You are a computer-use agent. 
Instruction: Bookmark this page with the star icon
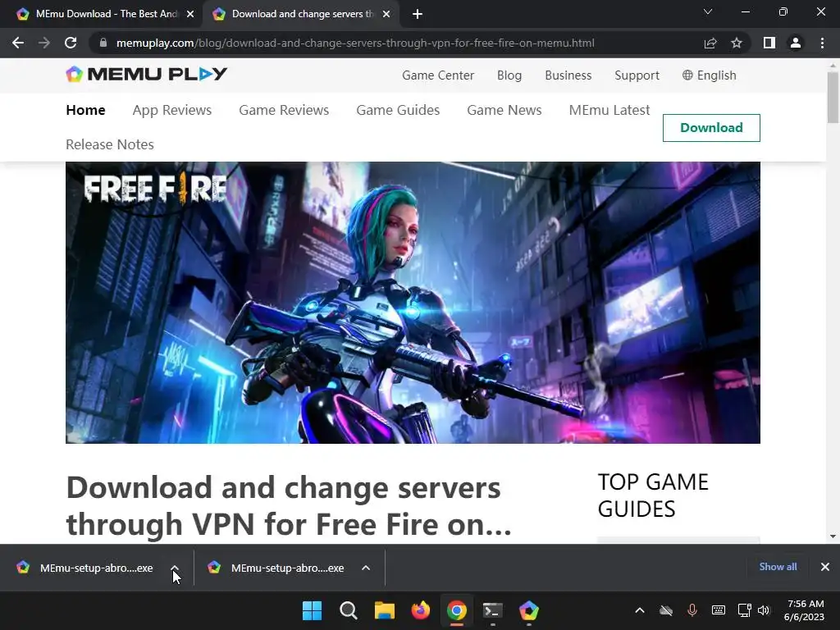(737, 43)
